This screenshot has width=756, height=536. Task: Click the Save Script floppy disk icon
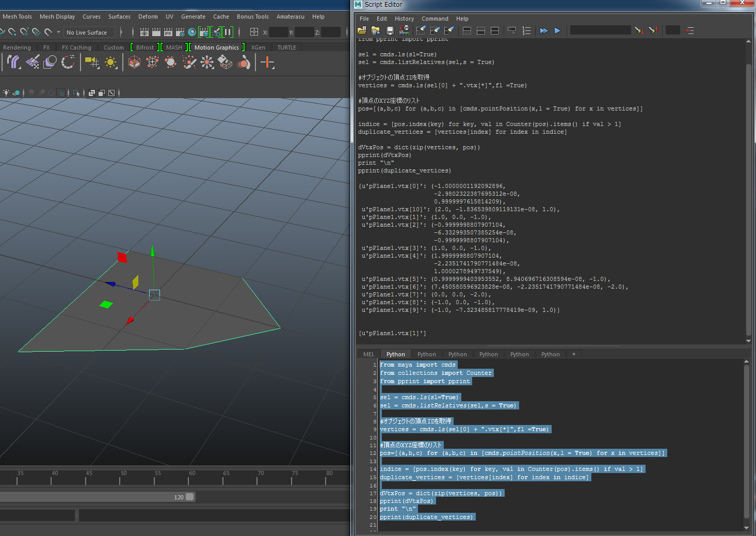click(x=390, y=31)
